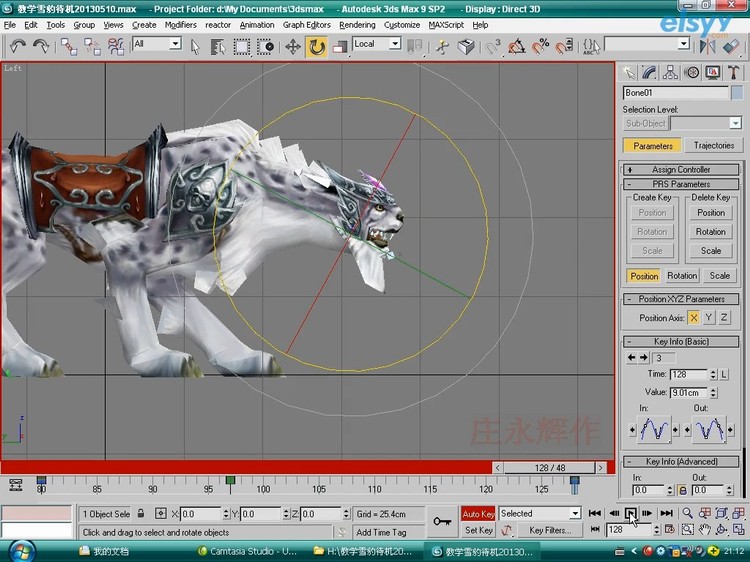This screenshot has width=750, height=562.
Task: Select the Select and Rotate tool
Action: click(316, 47)
